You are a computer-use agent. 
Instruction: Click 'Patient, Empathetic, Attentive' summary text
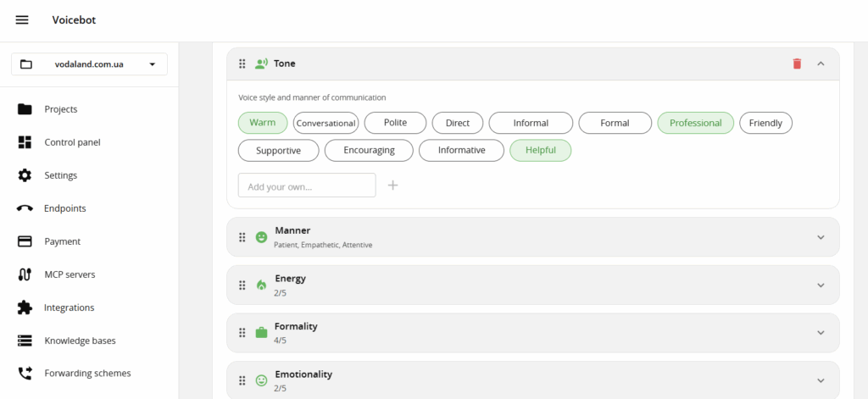(323, 245)
